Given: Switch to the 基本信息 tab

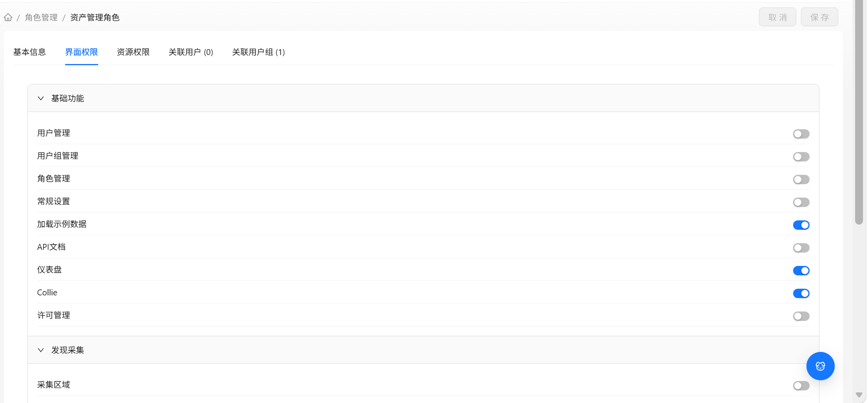Looking at the screenshot, I should tap(29, 52).
